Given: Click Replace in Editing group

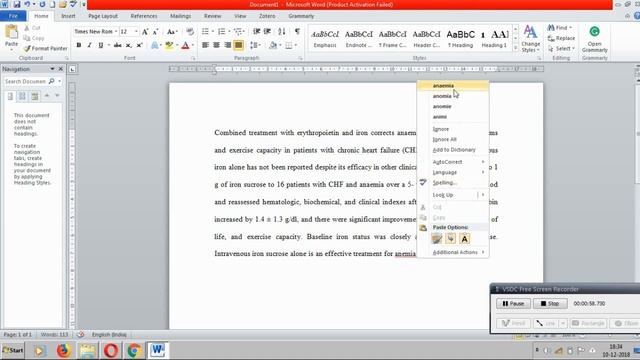Looking at the screenshot, I should [x=562, y=38].
